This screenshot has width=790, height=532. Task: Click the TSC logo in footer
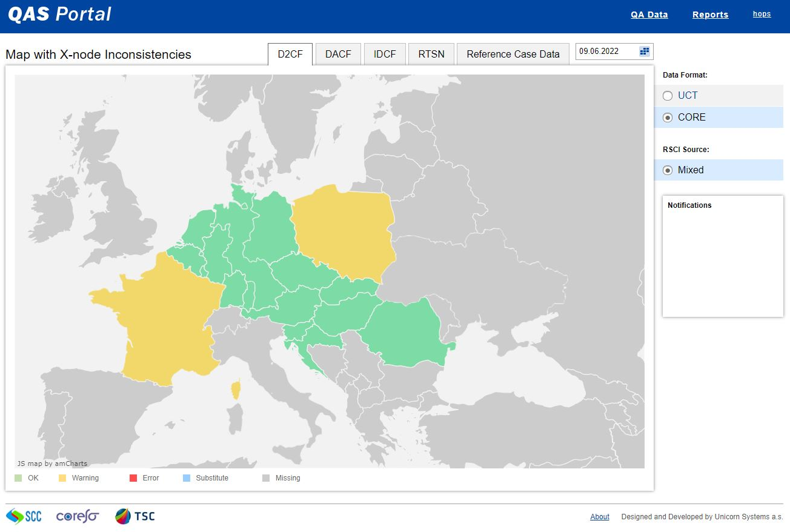coord(135,516)
